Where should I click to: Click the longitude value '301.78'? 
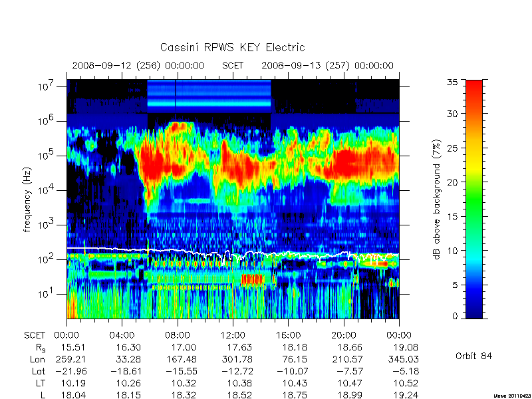(x=237, y=359)
